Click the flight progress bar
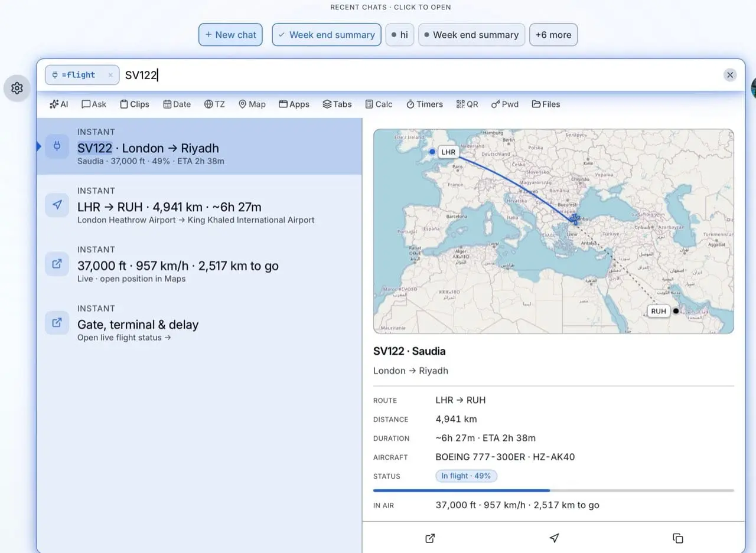 coord(553,490)
